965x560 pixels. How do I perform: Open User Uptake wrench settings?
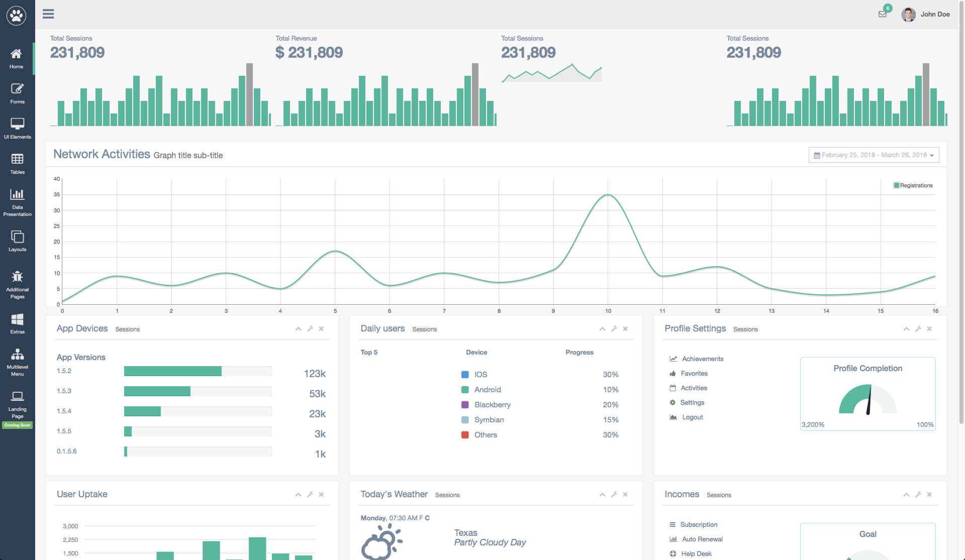click(310, 495)
